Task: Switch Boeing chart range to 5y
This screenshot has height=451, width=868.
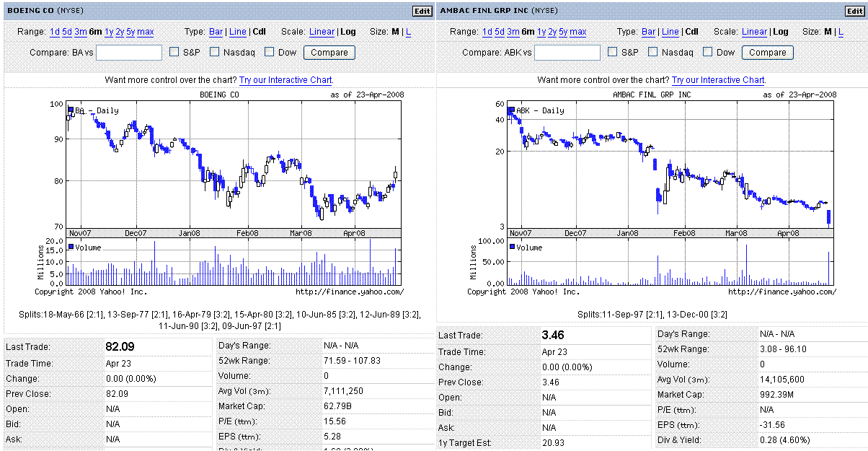Action: tap(130, 32)
